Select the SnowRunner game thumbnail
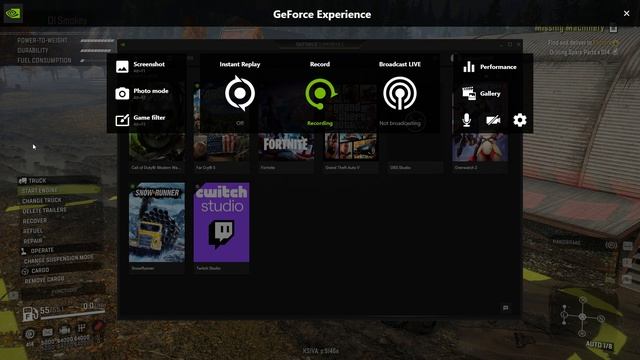 point(157,222)
